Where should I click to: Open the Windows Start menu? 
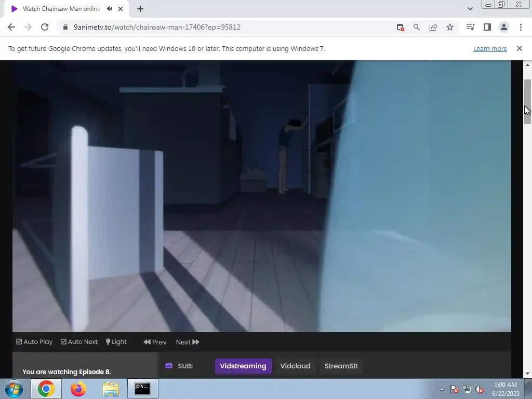pos(14,389)
